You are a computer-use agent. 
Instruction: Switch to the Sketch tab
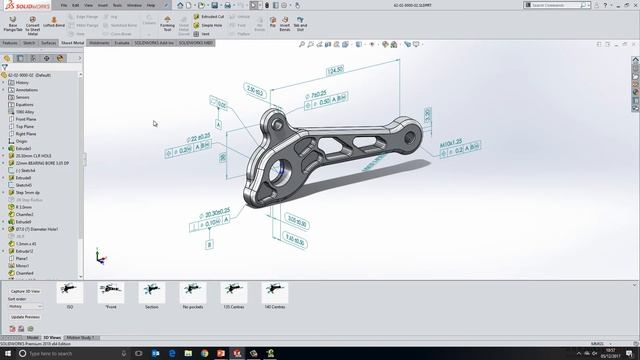(x=29, y=43)
